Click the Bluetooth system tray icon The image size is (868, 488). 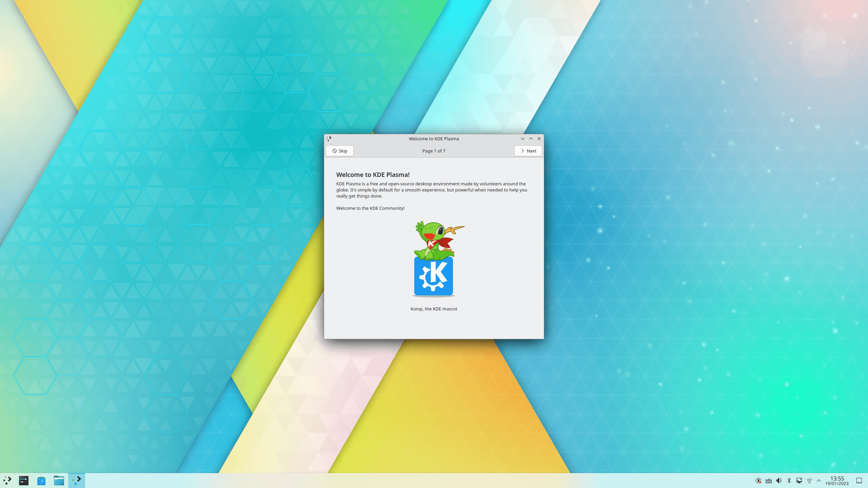[x=789, y=481]
